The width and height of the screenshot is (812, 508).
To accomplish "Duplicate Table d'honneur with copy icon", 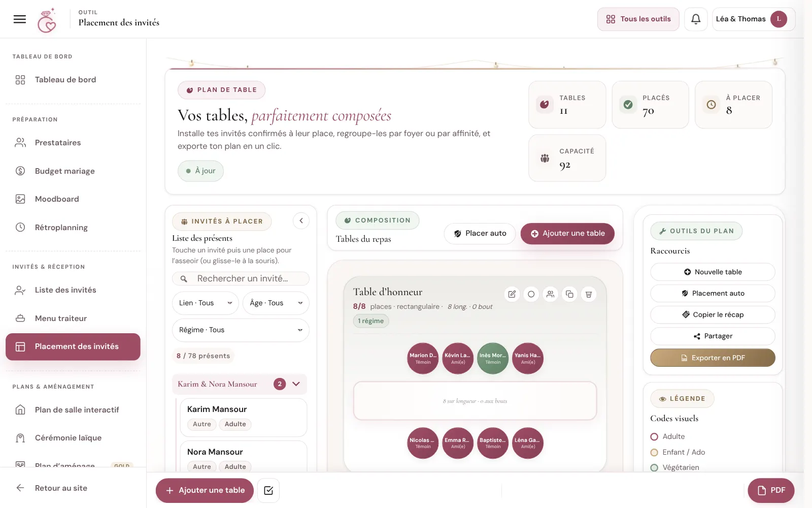I will [x=569, y=294].
